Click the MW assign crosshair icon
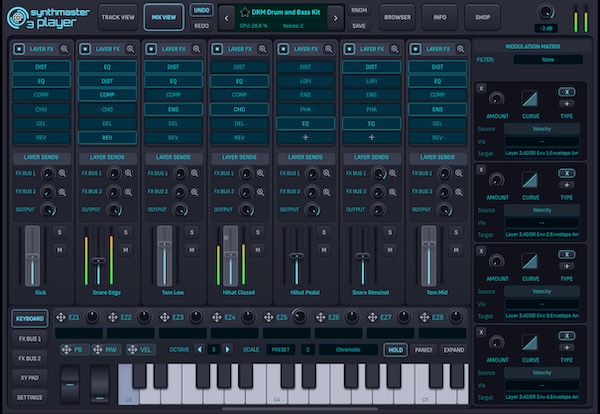 (x=98, y=349)
